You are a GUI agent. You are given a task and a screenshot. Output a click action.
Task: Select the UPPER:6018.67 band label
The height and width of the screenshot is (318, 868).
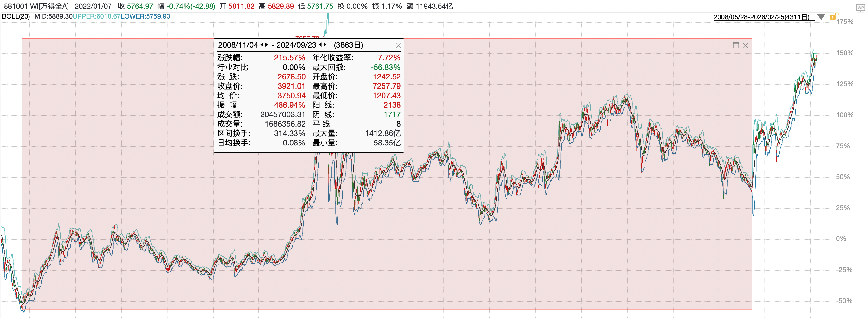[96, 16]
